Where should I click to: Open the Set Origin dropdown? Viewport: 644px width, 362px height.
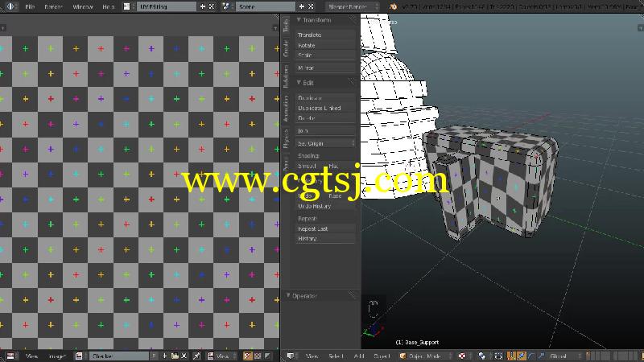pyautogui.click(x=325, y=143)
